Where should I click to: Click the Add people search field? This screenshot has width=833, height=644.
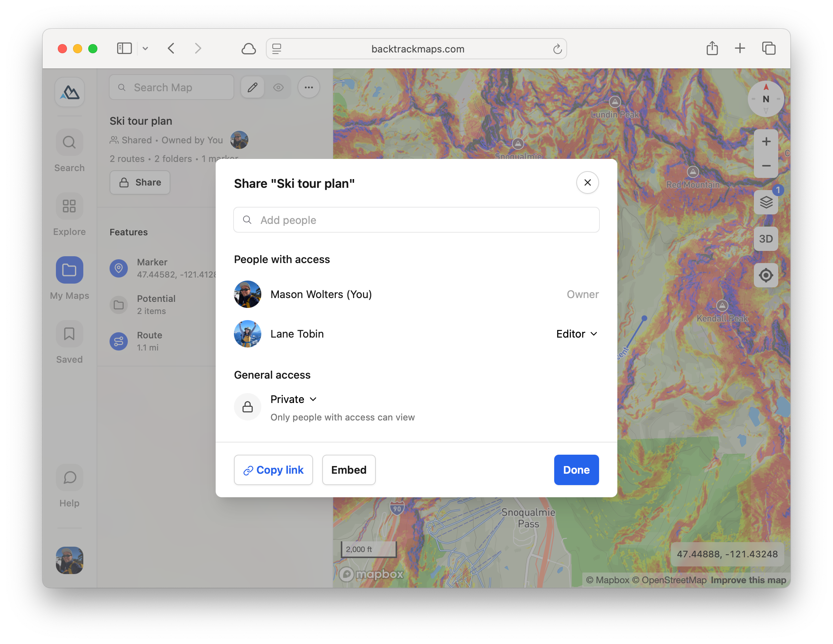click(416, 220)
